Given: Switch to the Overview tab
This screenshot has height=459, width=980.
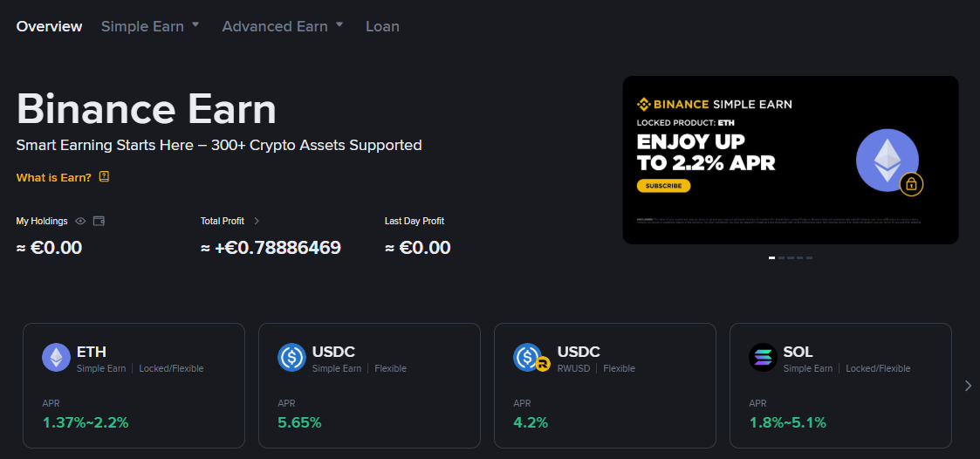Looking at the screenshot, I should point(49,26).
